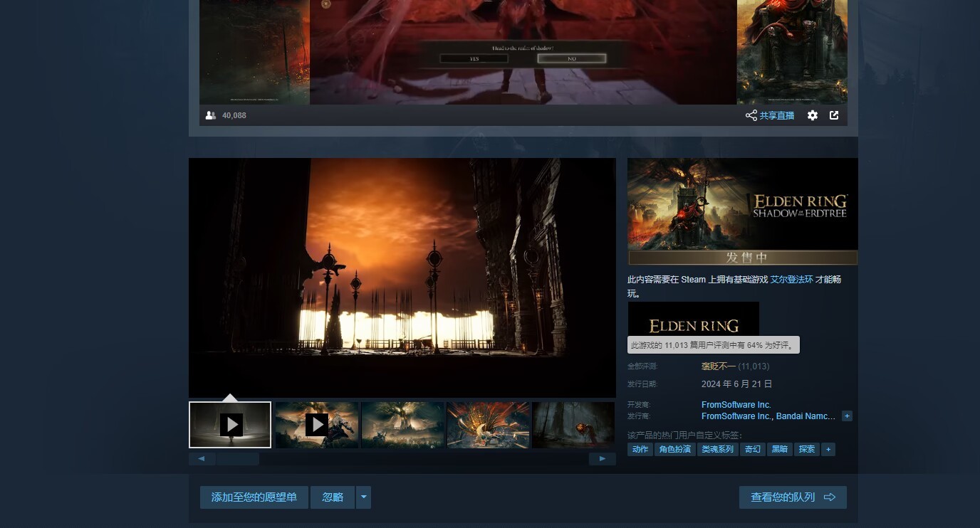
Task: Click 查看您的队列 button
Action: (x=793, y=497)
